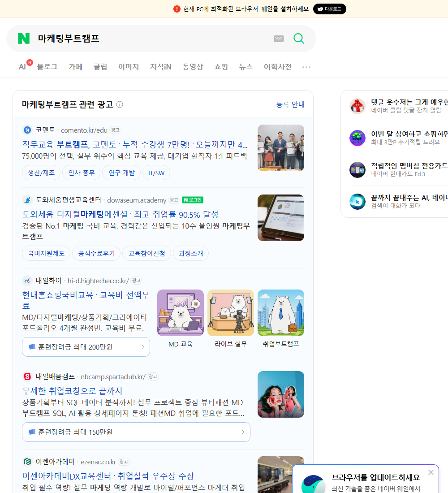
Task: Switch to the 뉴스 tab
Action: tap(246, 67)
